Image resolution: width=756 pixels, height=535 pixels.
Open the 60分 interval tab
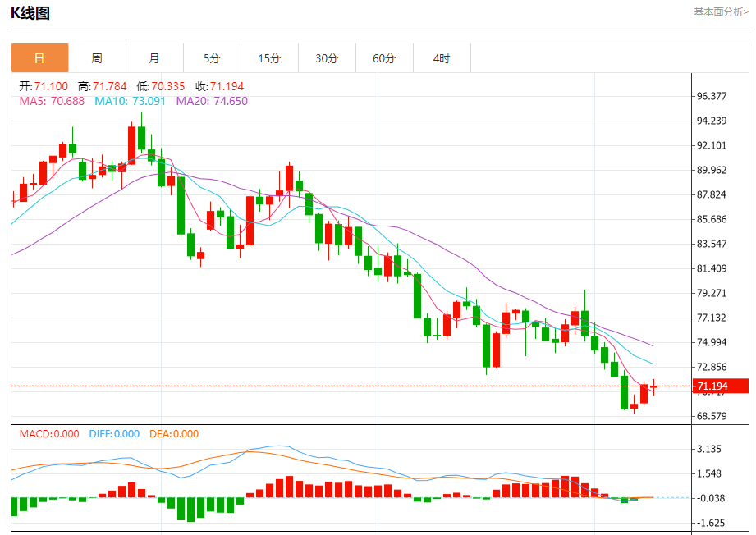(x=384, y=58)
